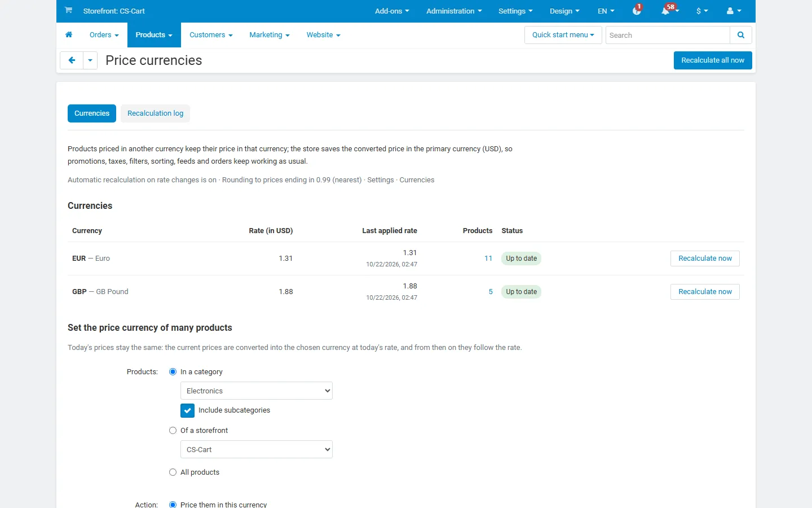Select Price them in this currency radio

click(x=173, y=505)
